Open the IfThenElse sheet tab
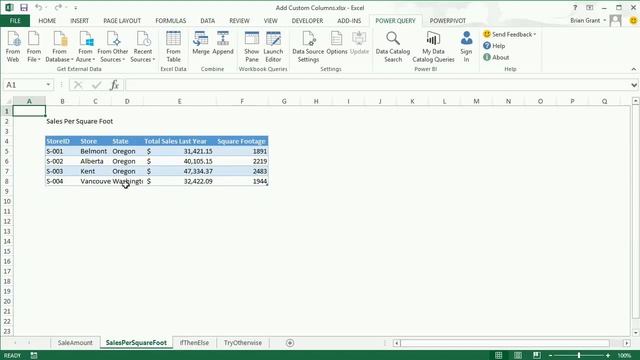 [x=194, y=343]
